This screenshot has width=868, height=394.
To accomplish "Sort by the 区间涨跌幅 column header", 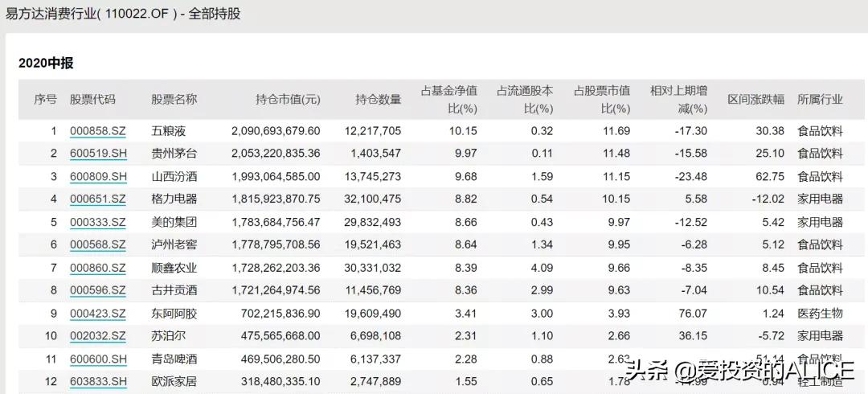I will pos(755,100).
